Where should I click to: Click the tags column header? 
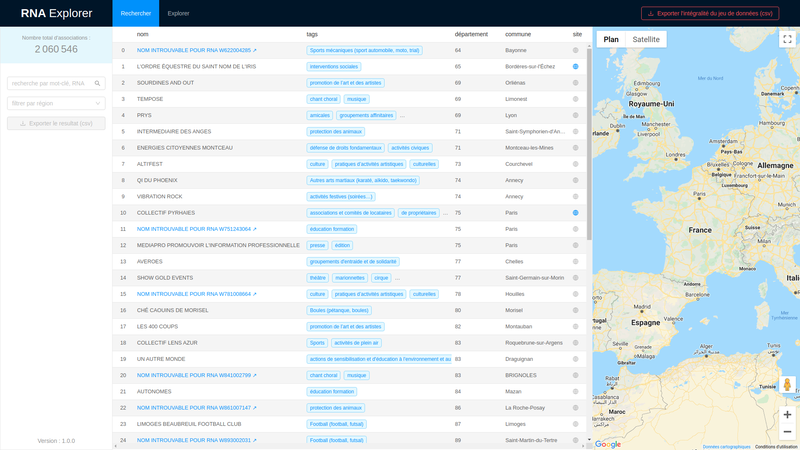pyautogui.click(x=312, y=34)
